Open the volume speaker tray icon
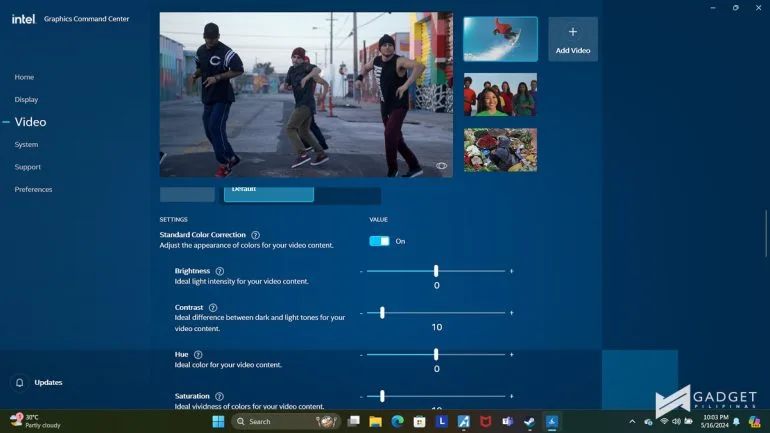 [x=677, y=422]
